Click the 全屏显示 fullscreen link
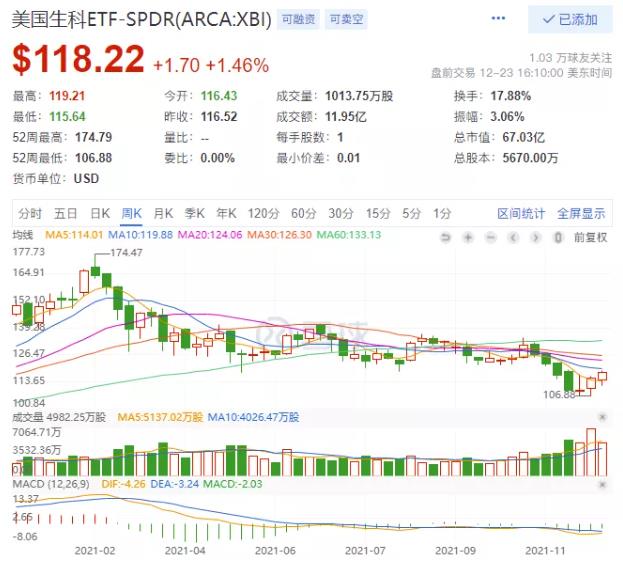The height and width of the screenshot is (571, 623). point(581,213)
